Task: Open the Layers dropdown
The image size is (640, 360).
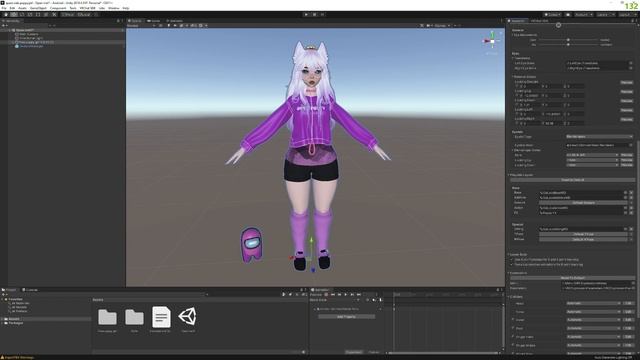Action: pos(606,14)
